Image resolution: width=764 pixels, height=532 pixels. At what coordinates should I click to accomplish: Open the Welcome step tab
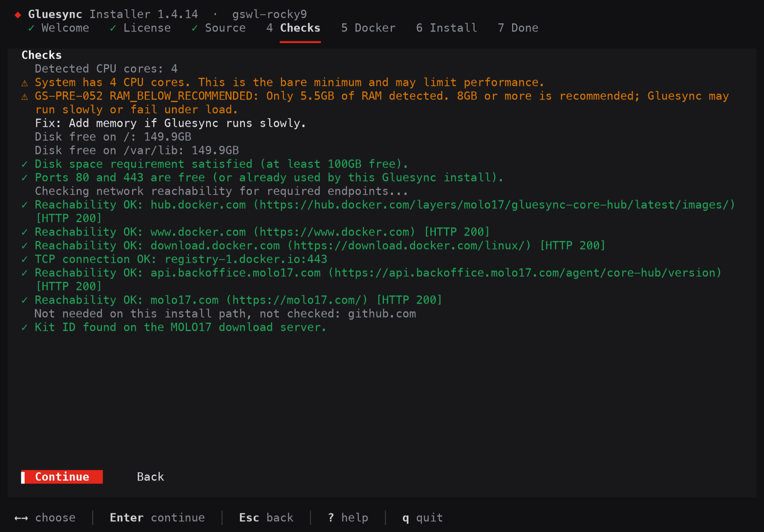(x=59, y=28)
